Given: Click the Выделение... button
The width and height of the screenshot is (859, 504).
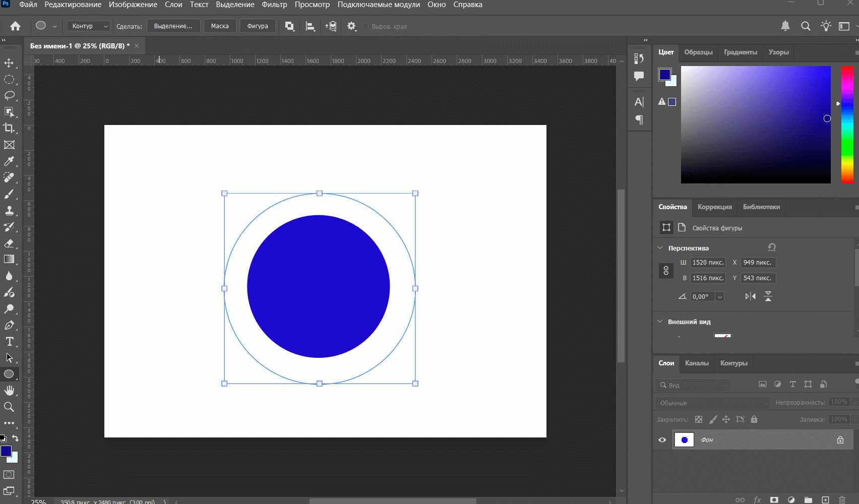Looking at the screenshot, I should pyautogui.click(x=173, y=26).
